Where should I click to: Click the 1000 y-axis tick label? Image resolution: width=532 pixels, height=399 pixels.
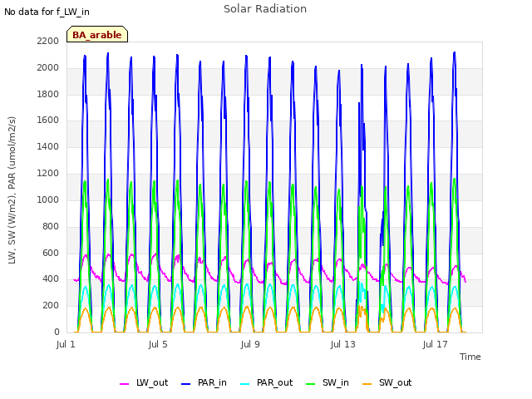[x=48, y=199]
